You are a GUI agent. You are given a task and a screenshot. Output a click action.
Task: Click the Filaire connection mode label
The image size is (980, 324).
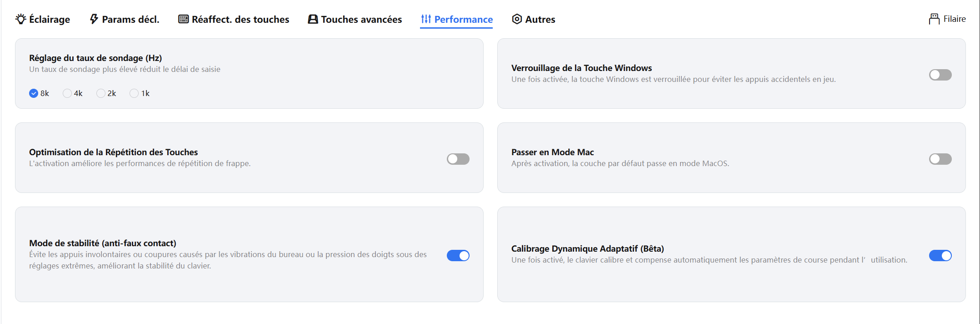(954, 19)
